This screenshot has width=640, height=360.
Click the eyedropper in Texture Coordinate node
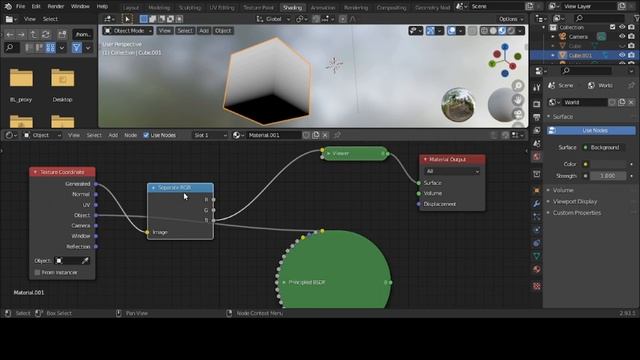point(85,260)
